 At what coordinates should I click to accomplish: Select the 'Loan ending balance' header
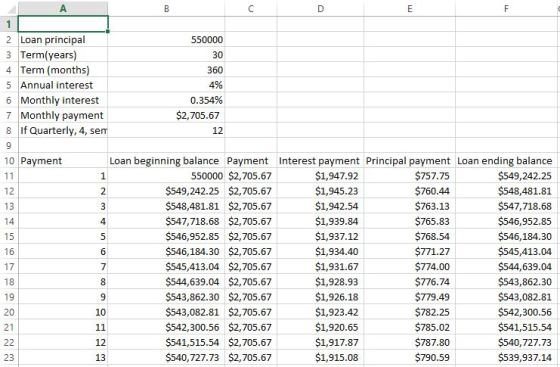coord(506,161)
